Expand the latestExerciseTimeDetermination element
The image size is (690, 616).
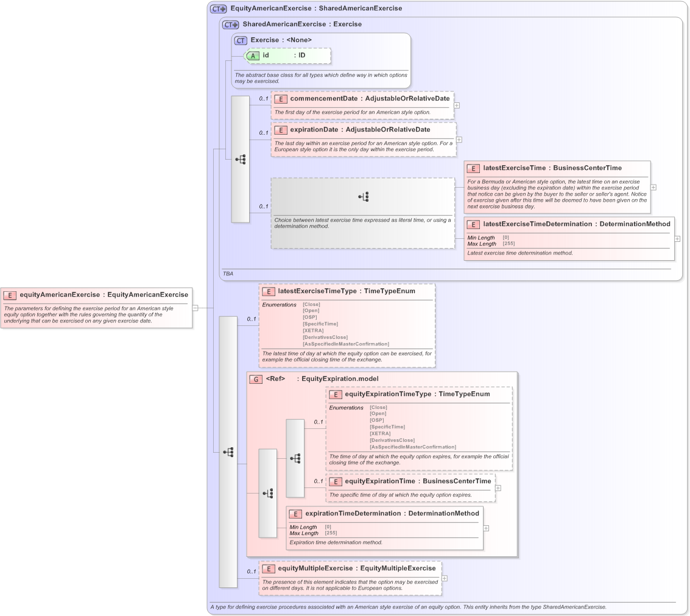(677, 239)
